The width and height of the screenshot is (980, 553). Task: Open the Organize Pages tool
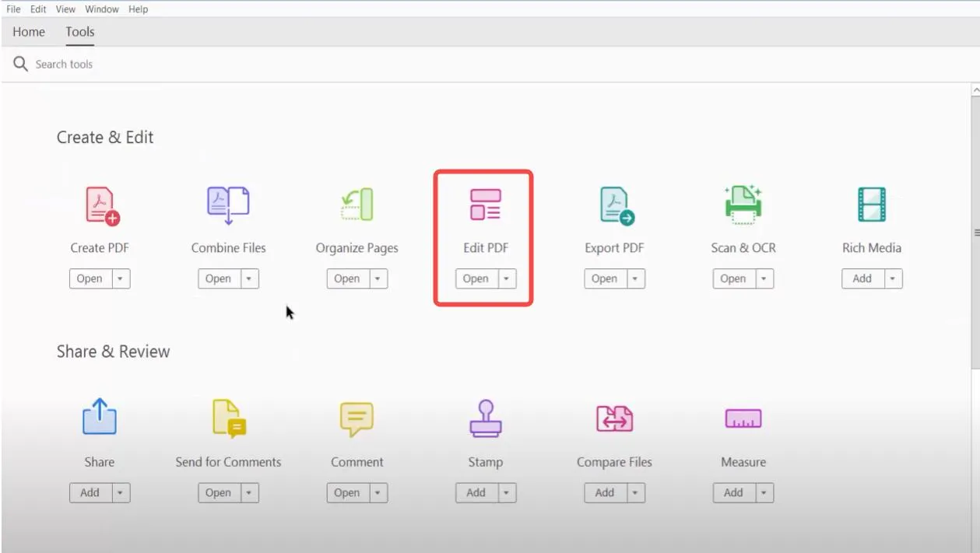click(357, 206)
